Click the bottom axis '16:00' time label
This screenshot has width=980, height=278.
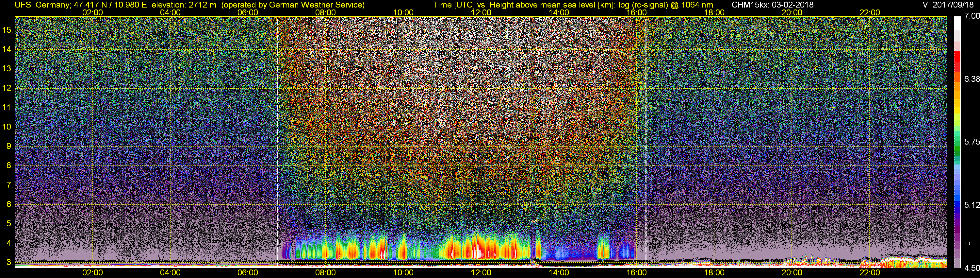coord(636,273)
